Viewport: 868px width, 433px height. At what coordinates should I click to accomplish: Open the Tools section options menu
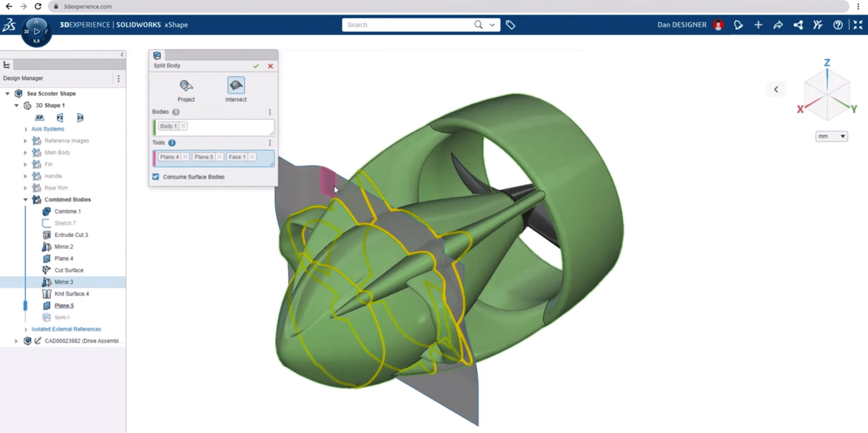point(270,143)
